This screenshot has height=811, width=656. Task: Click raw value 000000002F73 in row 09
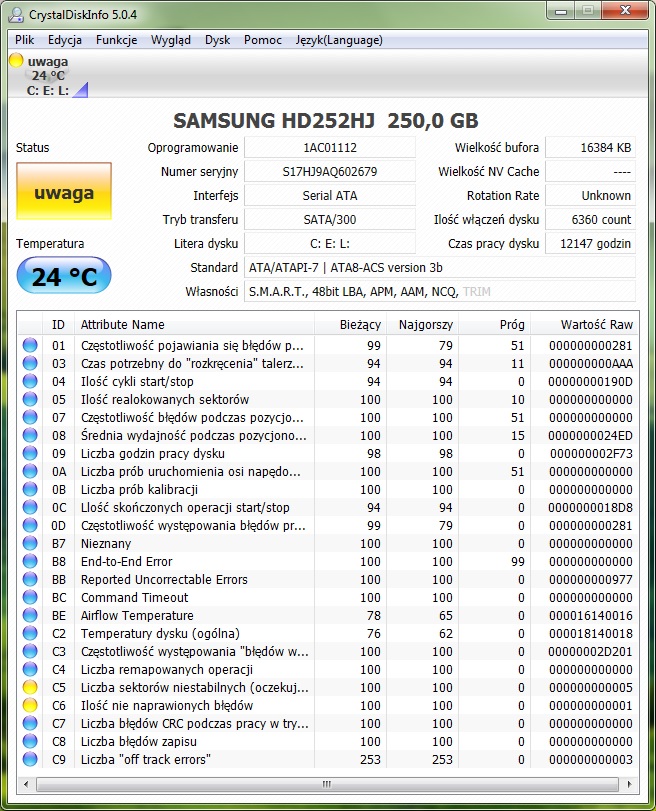point(591,454)
